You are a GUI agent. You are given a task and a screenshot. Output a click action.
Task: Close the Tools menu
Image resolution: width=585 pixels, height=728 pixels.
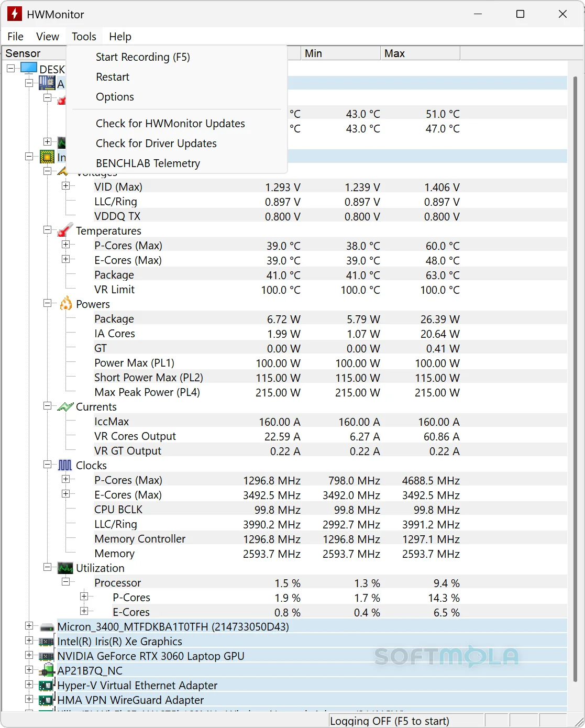coord(84,37)
